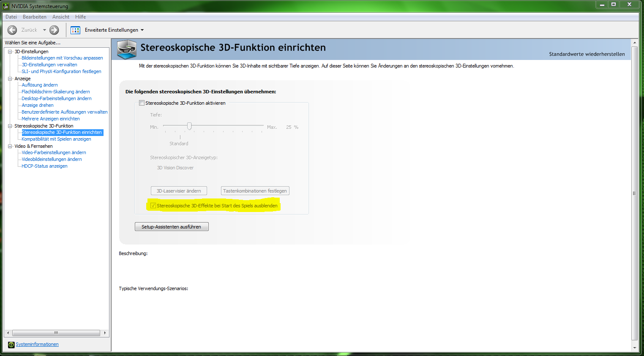The height and width of the screenshot is (356, 644).
Task: Select Desktop-Farbeinstellungen ändern
Action: pos(57,98)
